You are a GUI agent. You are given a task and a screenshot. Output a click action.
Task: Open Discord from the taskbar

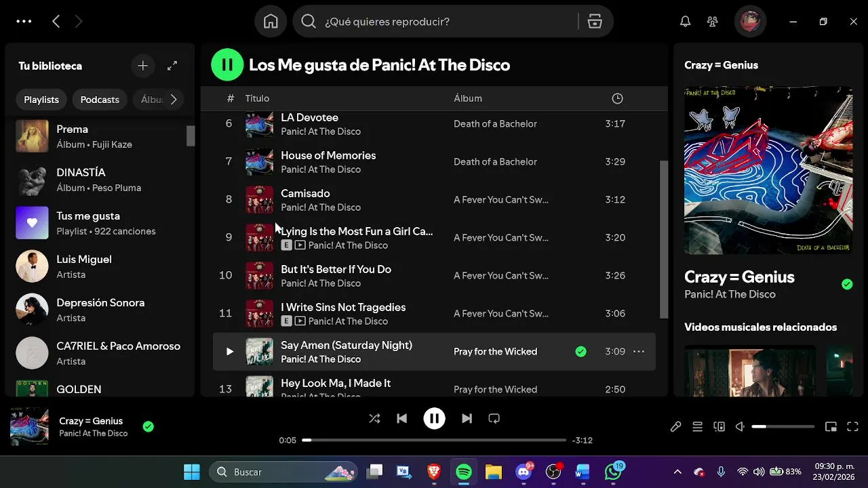pos(524,472)
